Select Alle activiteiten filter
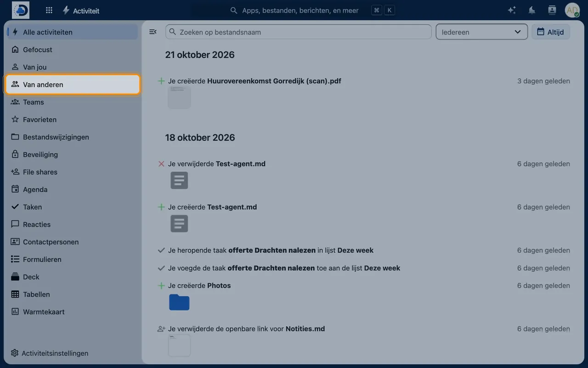The image size is (588, 368). 72,32
